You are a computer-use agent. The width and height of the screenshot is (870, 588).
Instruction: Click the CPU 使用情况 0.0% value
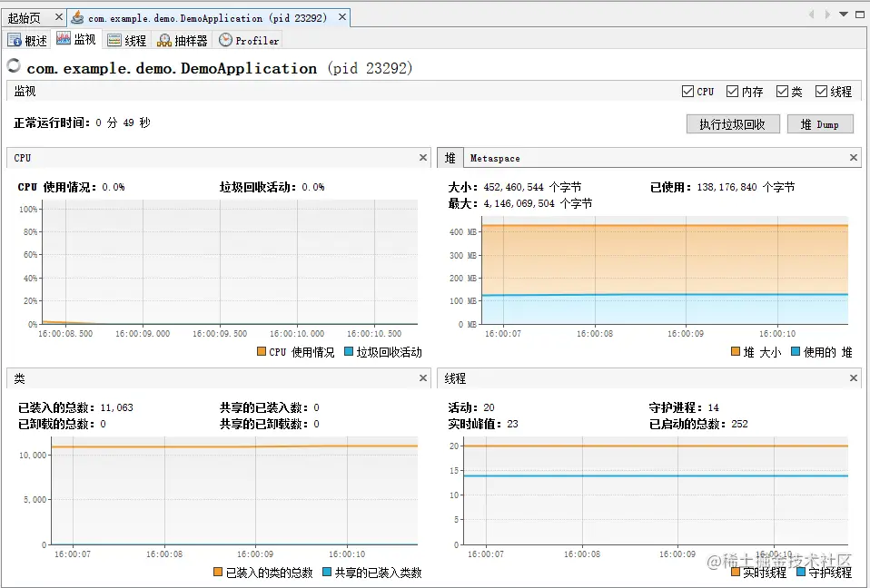(x=114, y=187)
